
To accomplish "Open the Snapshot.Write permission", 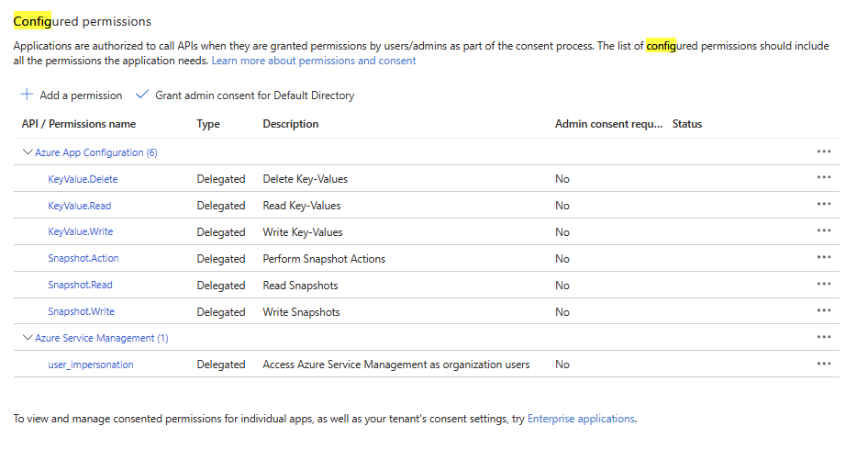I will (x=82, y=311).
